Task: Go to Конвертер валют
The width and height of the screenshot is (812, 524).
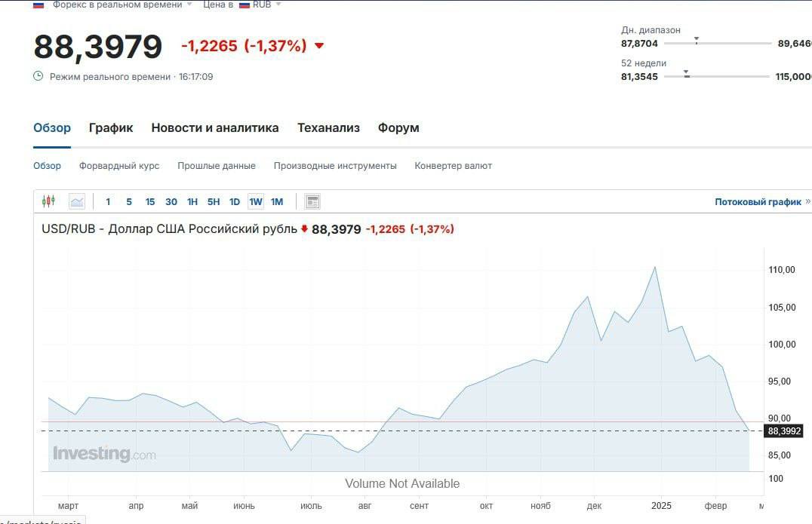Action: point(453,165)
